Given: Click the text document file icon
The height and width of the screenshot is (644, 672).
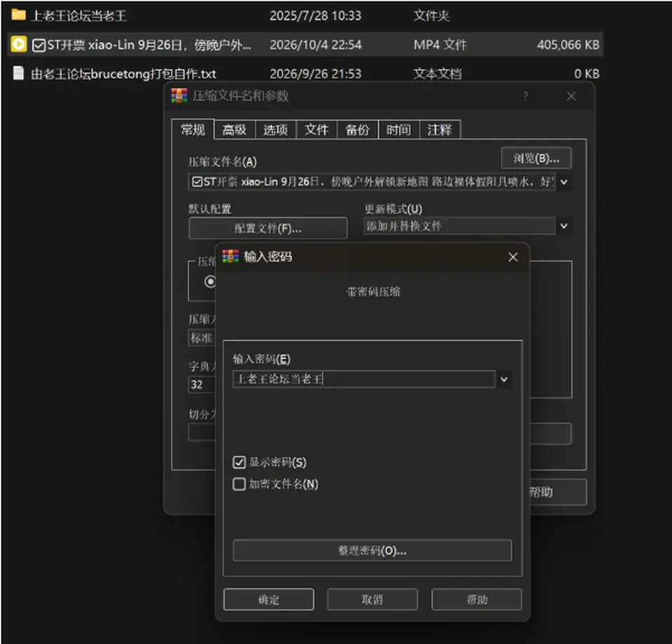Looking at the screenshot, I should (18, 73).
